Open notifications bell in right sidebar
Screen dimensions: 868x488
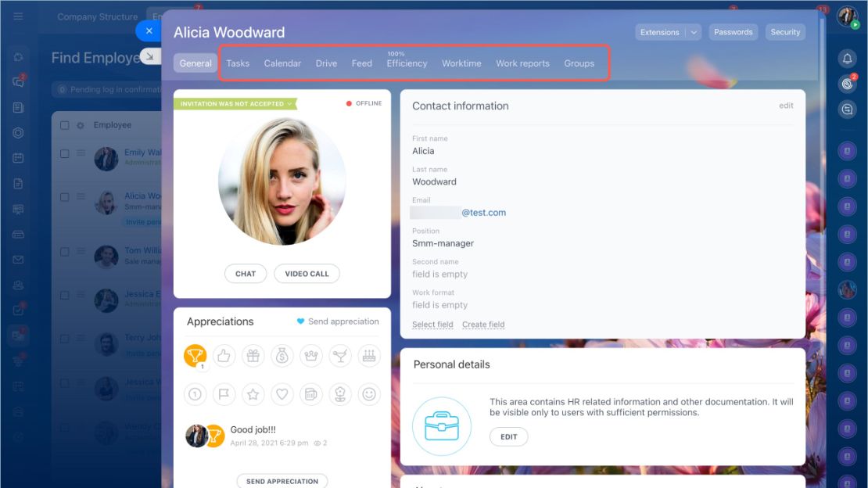click(847, 58)
